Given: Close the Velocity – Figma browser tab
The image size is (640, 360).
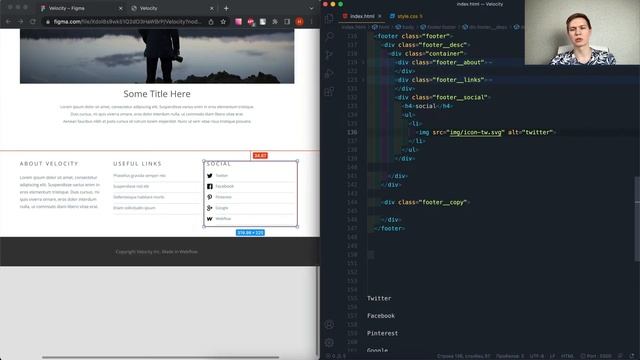Looking at the screenshot, I should tap(120, 8).
